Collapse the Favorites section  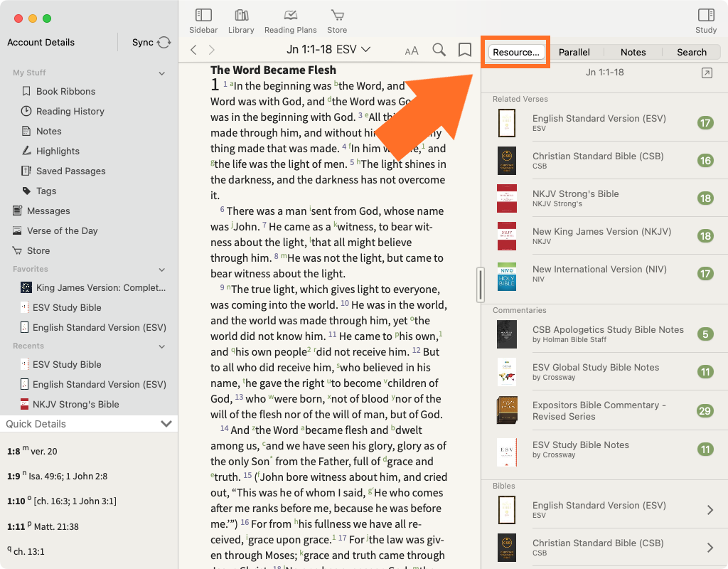[x=162, y=270]
